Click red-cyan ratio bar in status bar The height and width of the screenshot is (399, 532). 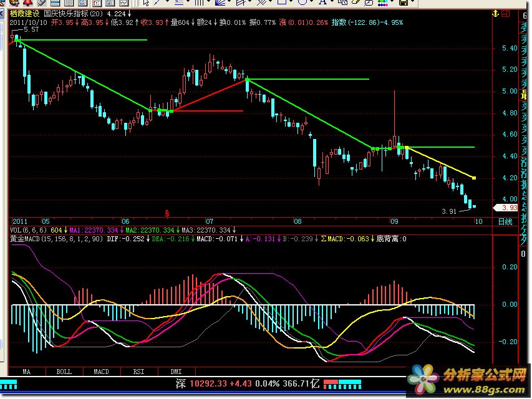pyautogui.click(x=342, y=385)
